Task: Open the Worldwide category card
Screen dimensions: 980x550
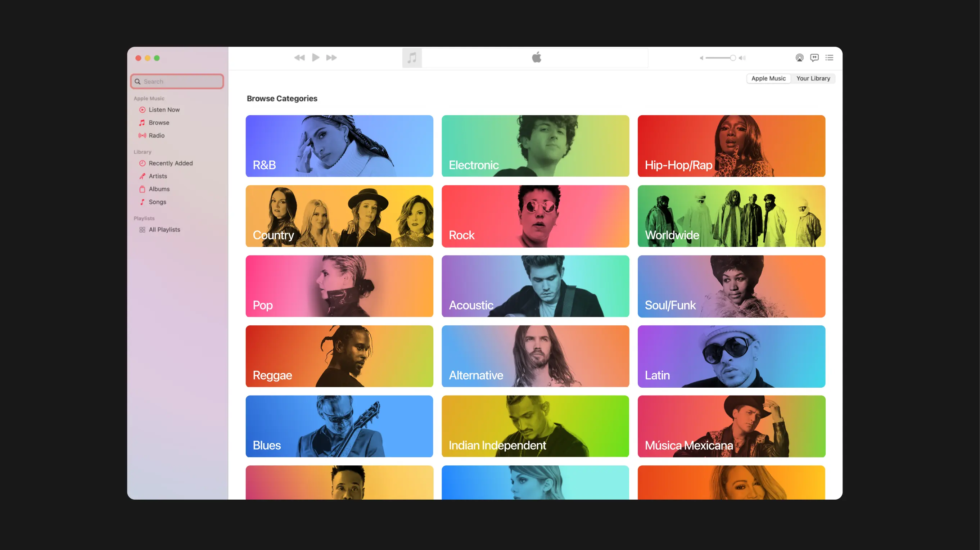Action: pos(731,216)
